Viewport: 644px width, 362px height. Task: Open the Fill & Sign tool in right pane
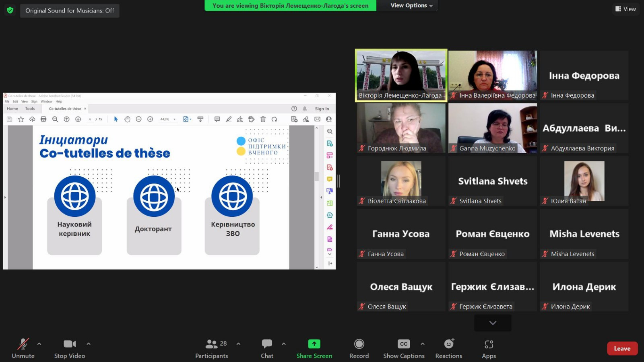330,227
